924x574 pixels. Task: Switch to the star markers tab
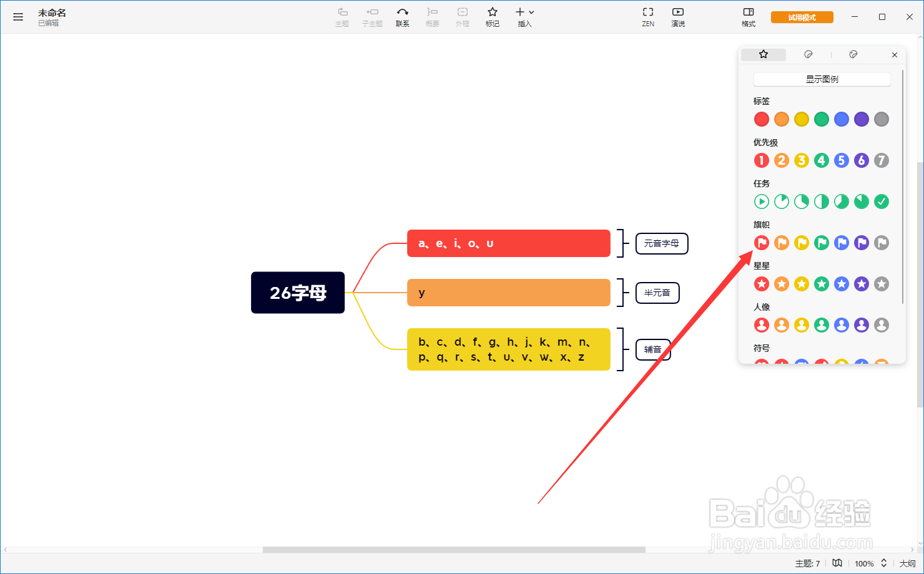(x=764, y=54)
